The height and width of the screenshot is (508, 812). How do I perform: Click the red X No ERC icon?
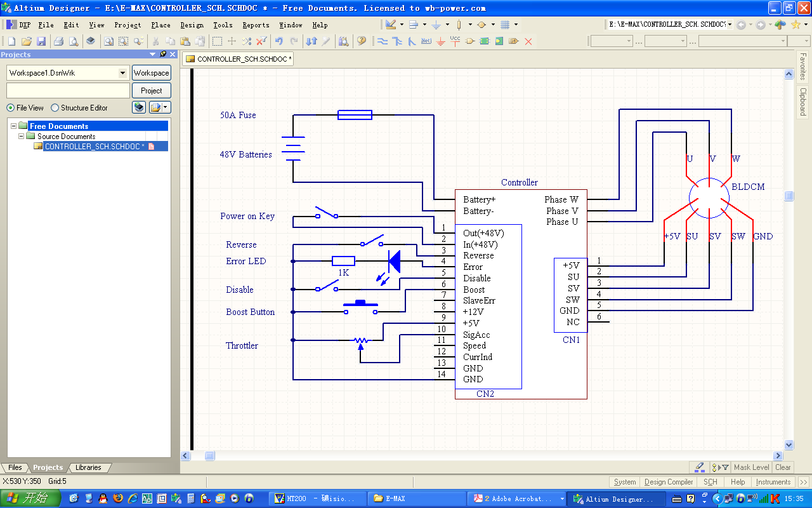[528, 41]
